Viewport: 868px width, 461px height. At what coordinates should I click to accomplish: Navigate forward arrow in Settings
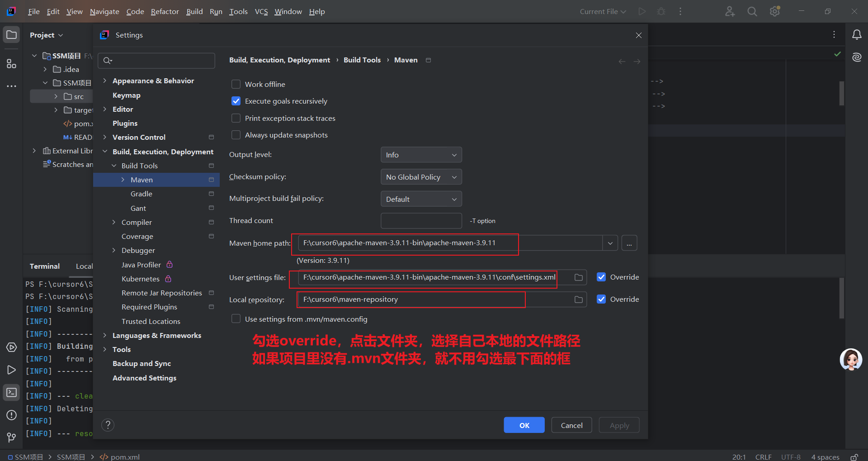(637, 61)
